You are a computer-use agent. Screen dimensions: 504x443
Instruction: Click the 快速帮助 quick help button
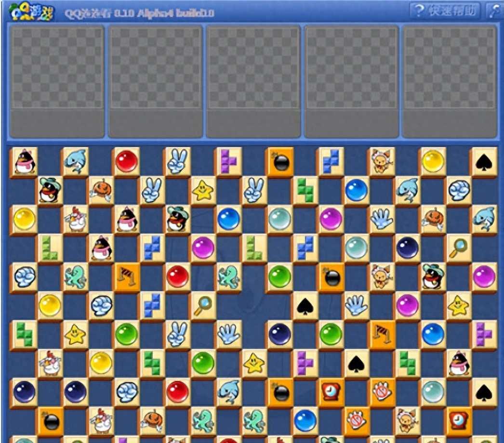tap(445, 11)
